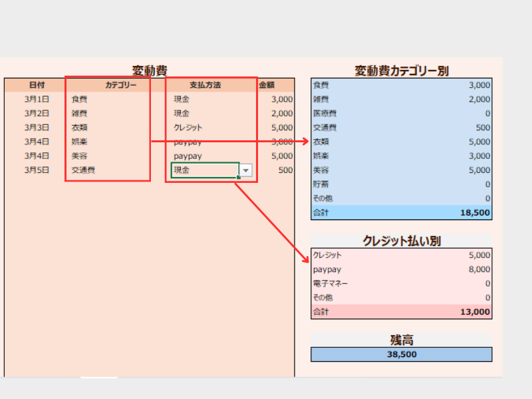Click the 500 amount in 3月5日 row
The image size is (532, 399).
point(285,170)
